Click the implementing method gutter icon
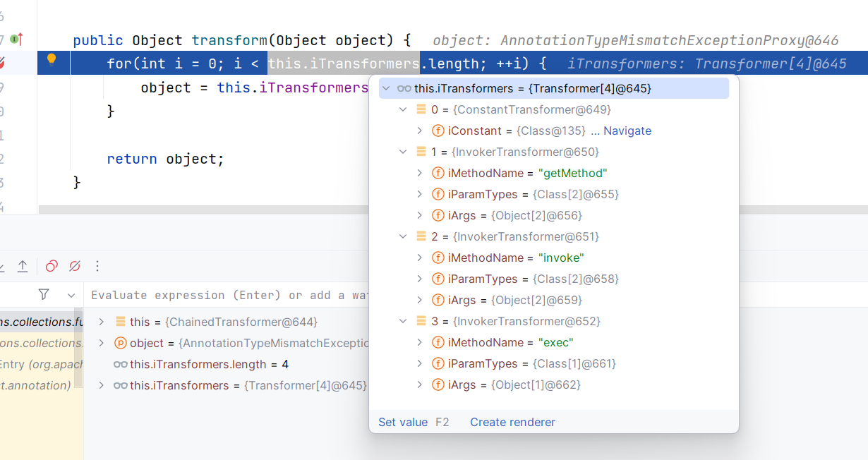The image size is (868, 460). click(x=16, y=40)
